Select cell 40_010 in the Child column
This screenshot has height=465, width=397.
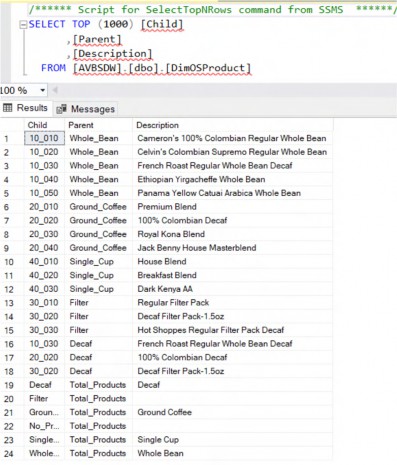click(44, 261)
